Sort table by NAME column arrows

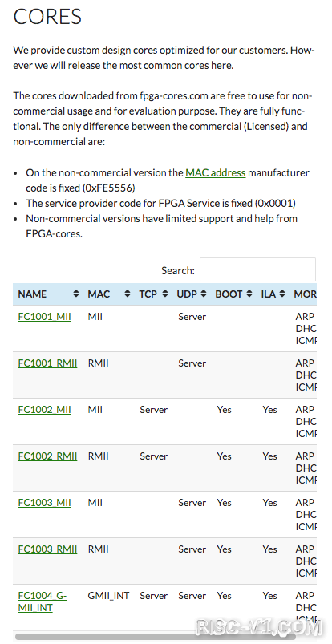coord(75,294)
